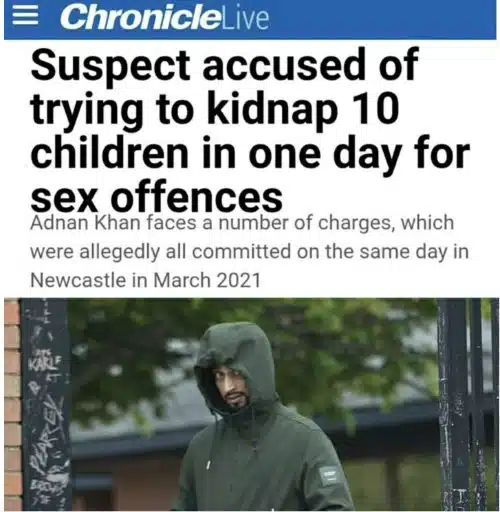Click the "Adnan Khan" name in the subheading
The height and width of the screenshot is (512, 500).
pos(85,223)
